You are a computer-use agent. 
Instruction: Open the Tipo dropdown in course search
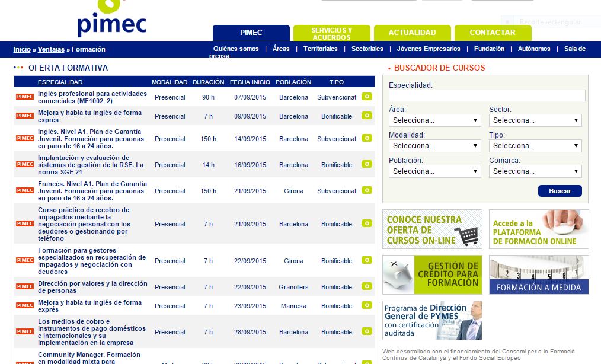pos(535,146)
